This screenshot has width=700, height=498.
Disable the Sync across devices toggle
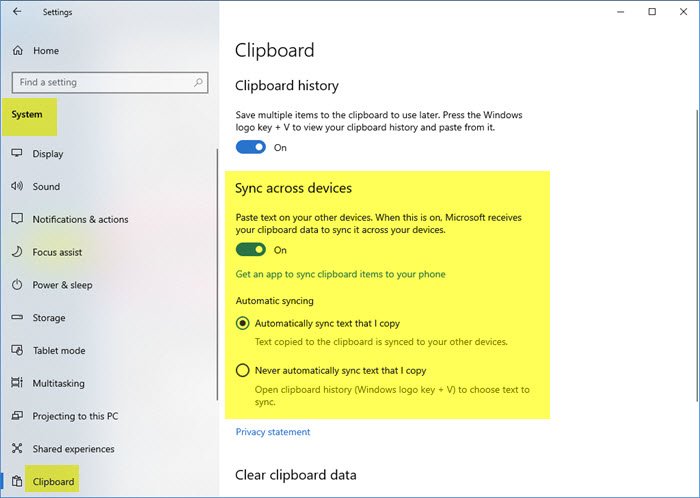coord(251,250)
